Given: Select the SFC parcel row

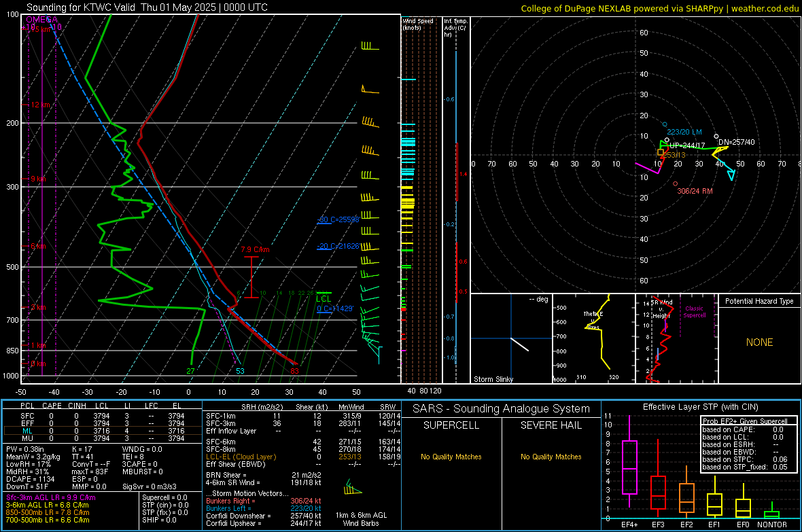Looking at the screenshot, I should coord(103,416).
